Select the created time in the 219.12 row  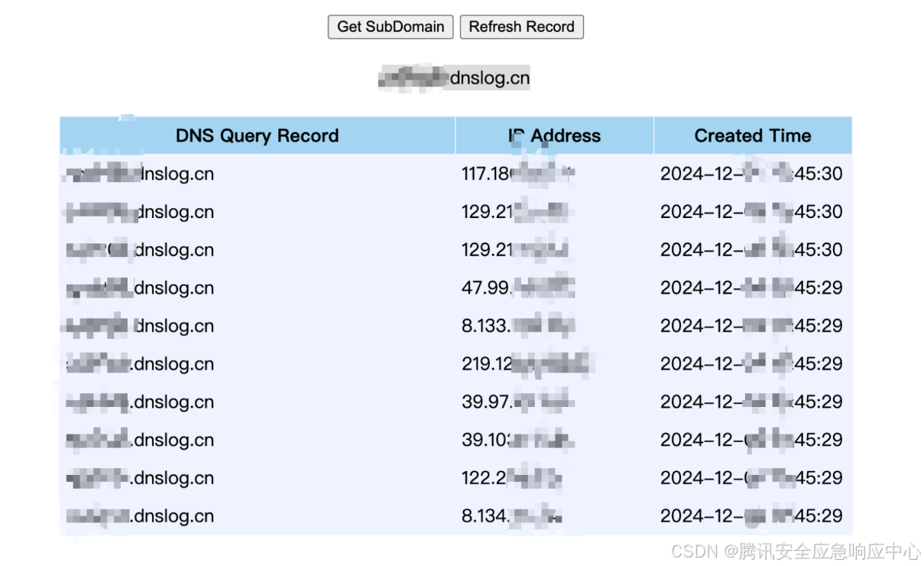(751, 364)
